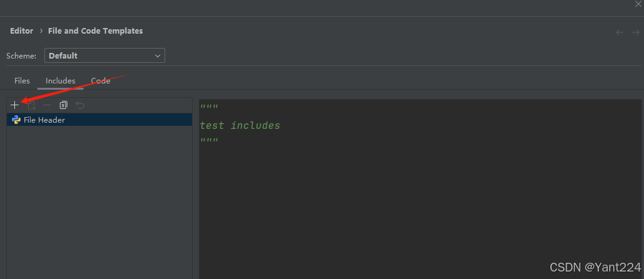
Task: Click the Revert to Original Template icon
Action: (80, 105)
